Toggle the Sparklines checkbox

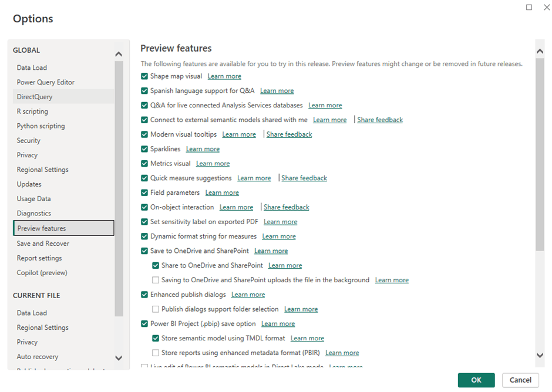click(x=144, y=149)
